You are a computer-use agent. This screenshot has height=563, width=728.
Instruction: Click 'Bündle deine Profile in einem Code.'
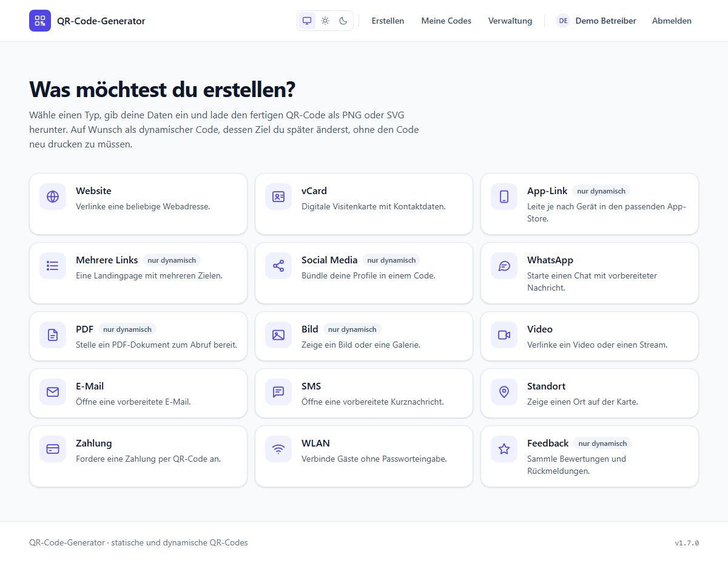coord(368,275)
